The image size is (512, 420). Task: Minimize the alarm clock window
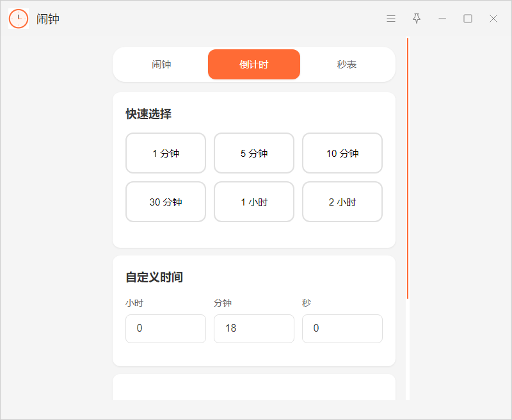pyautogui.click(x=442, y=19)
